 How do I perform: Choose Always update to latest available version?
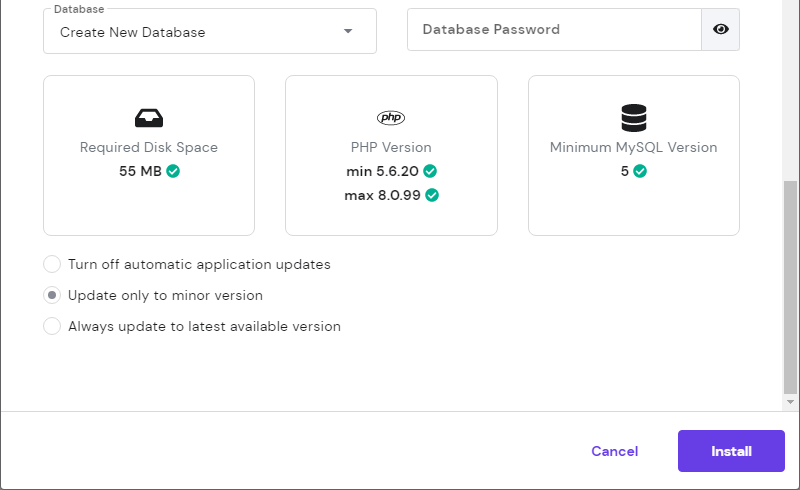(x=52, y=326)
